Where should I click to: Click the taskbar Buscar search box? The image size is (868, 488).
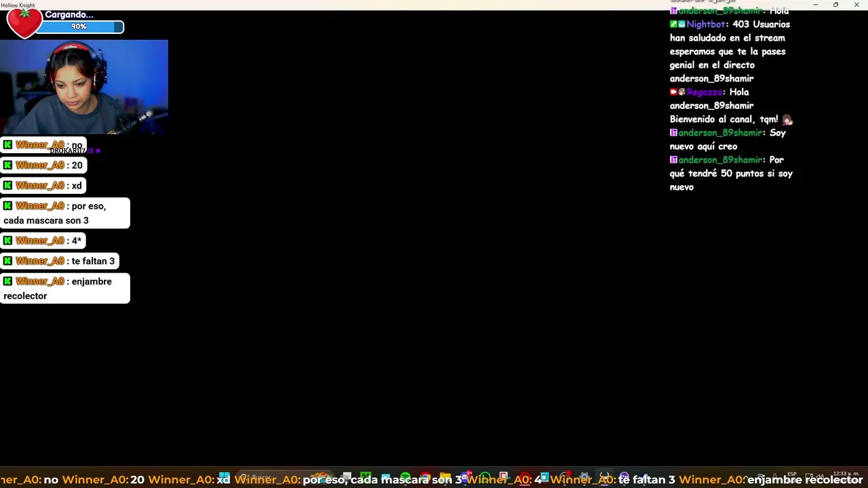click(x=285, y=478)
